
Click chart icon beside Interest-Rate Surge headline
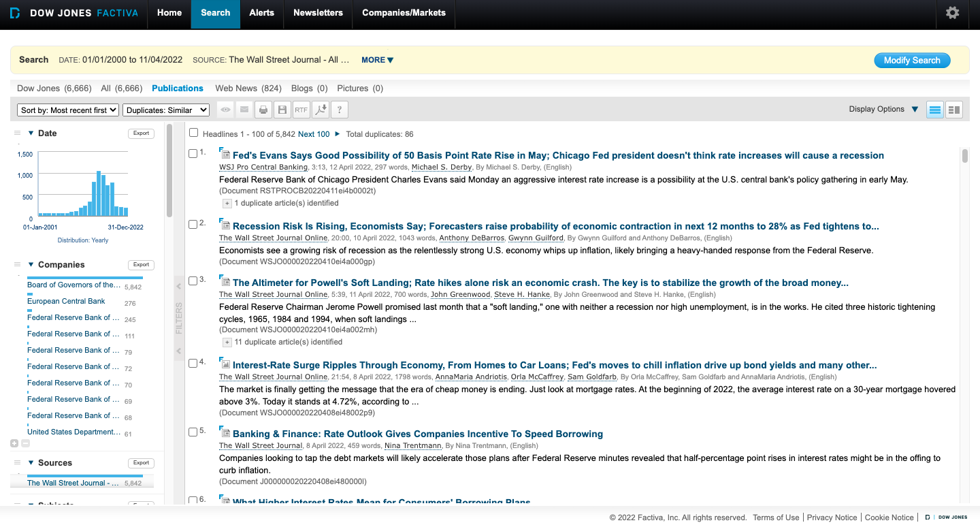(225, 364)
